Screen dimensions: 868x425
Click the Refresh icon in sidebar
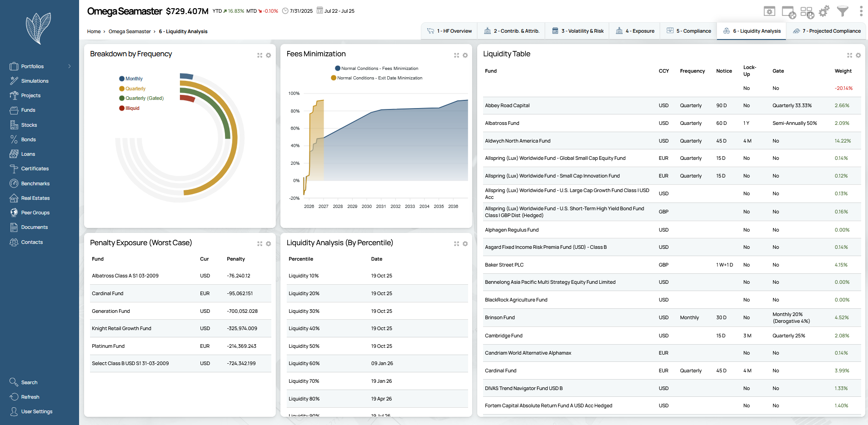point(14,397)
